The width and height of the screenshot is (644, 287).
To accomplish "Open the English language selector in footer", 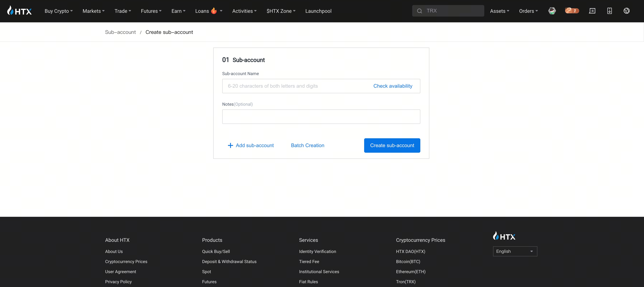I will [515, 251].
